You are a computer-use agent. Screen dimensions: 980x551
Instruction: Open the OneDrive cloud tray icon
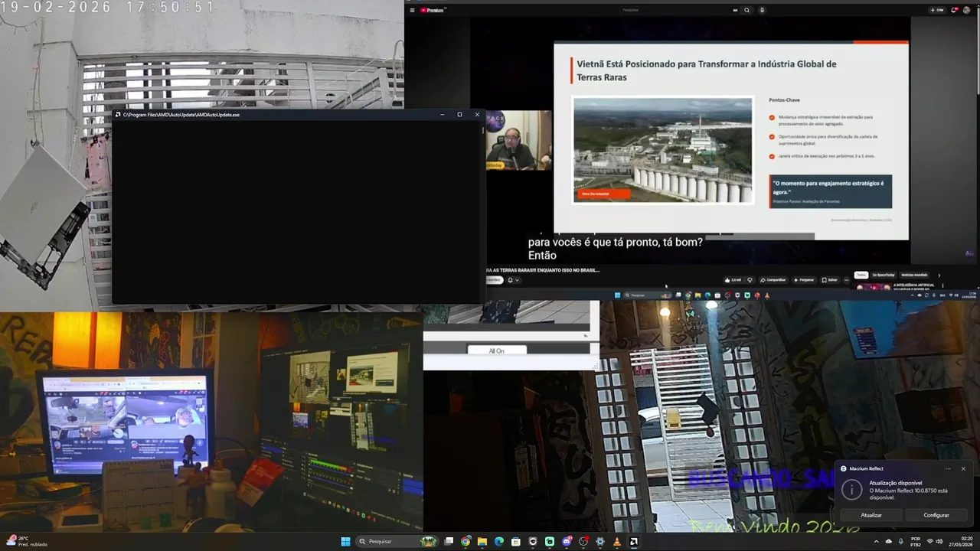click(x=888, y=542)
